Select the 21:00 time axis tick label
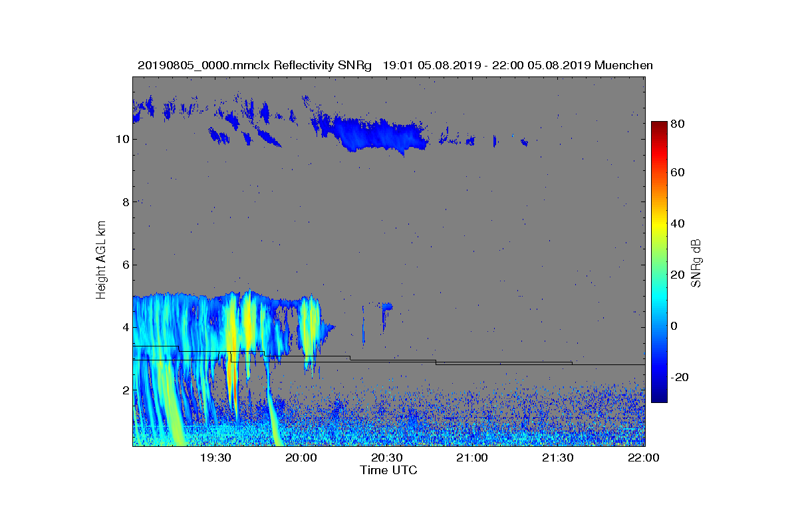 [472, 458]
